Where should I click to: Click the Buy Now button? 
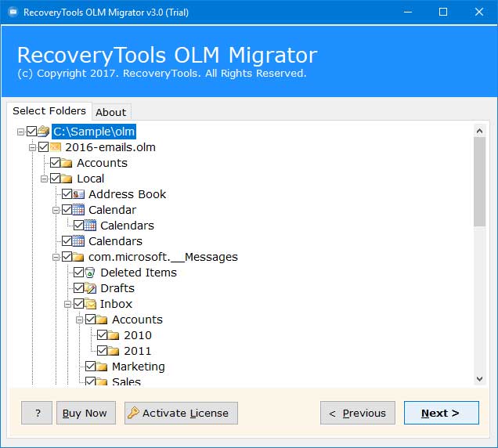[x=86, y=413]
